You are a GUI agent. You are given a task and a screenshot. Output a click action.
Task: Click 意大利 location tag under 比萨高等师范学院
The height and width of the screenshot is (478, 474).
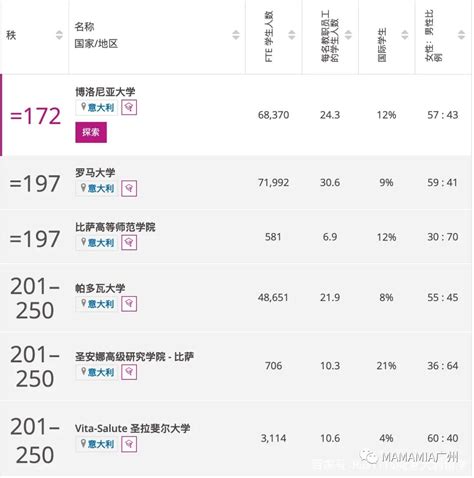point(97,243)
